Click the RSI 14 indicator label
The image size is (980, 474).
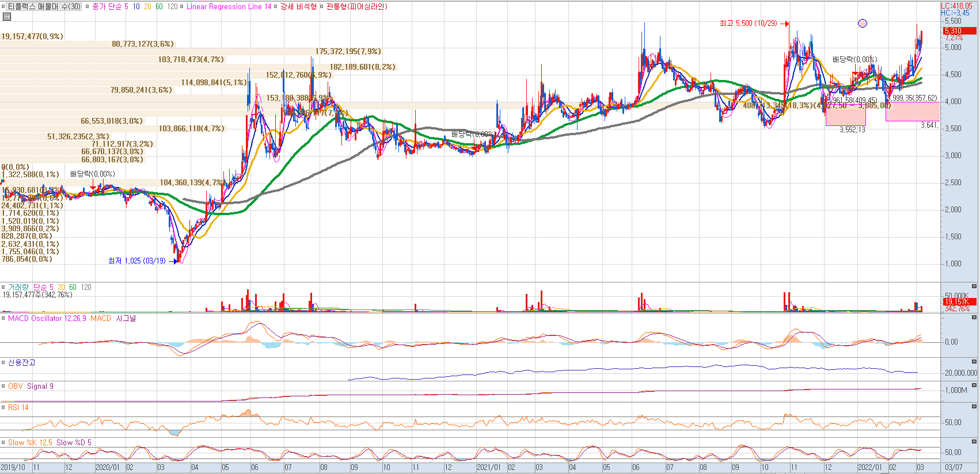pyautogui.click(x=18, y=407)
